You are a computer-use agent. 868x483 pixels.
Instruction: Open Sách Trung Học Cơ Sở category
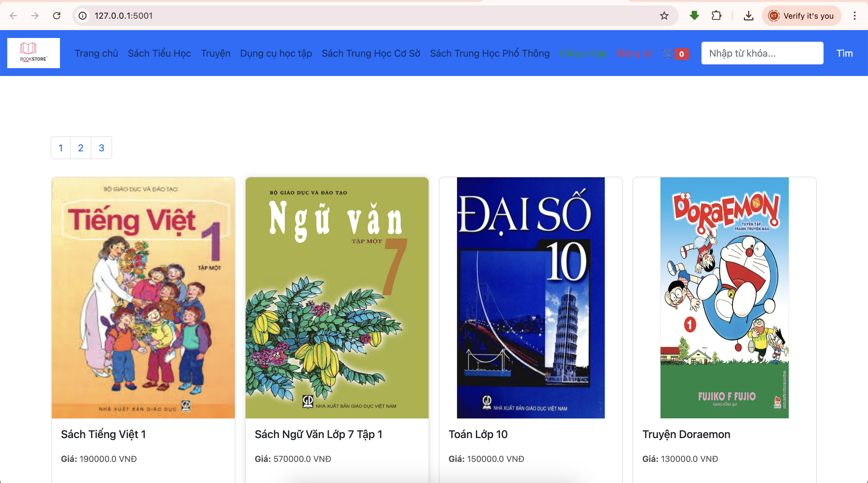371,53
